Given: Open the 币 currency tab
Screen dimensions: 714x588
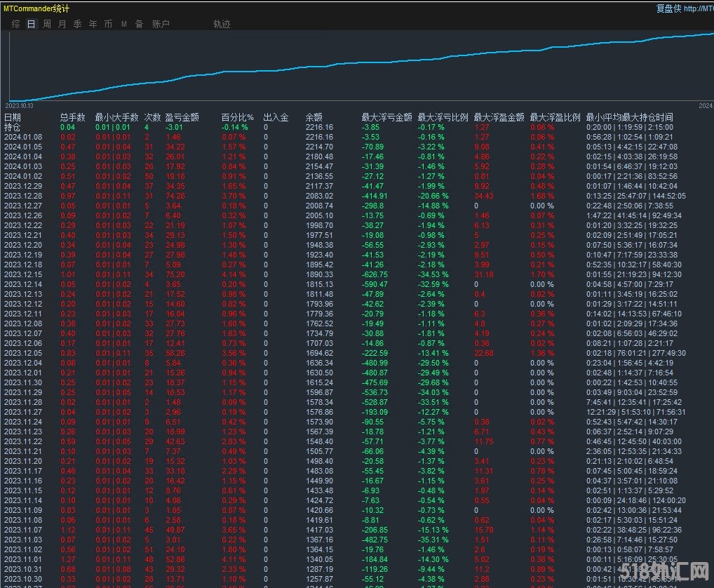Looking at the screenshot, I should click(x=108, y=24).
